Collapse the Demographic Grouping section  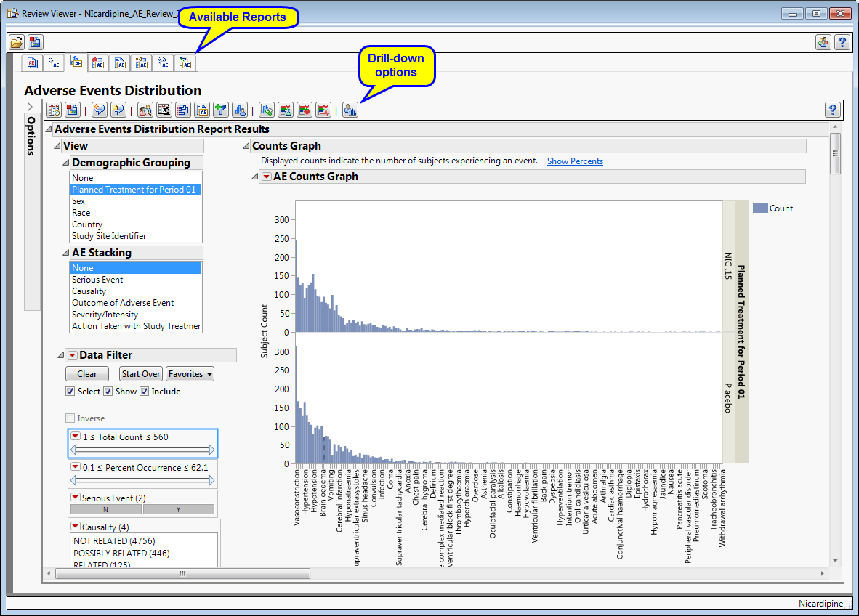pos(66,163)
